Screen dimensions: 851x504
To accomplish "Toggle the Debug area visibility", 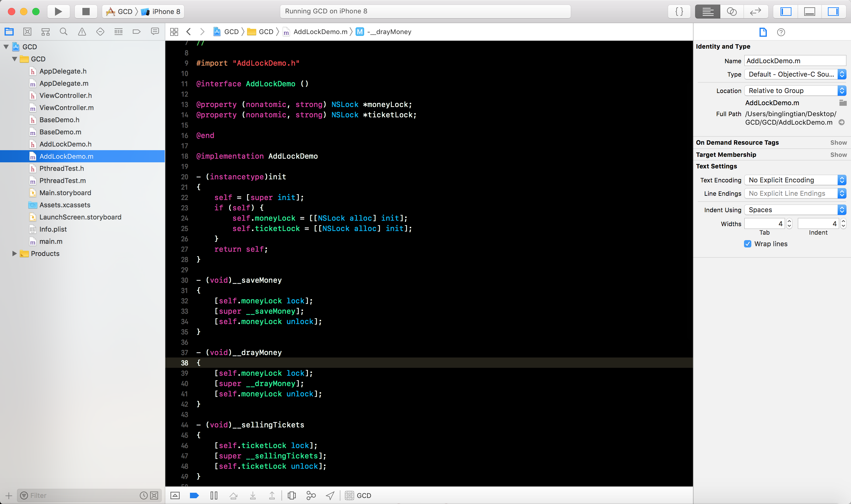I will pos(810,12).
